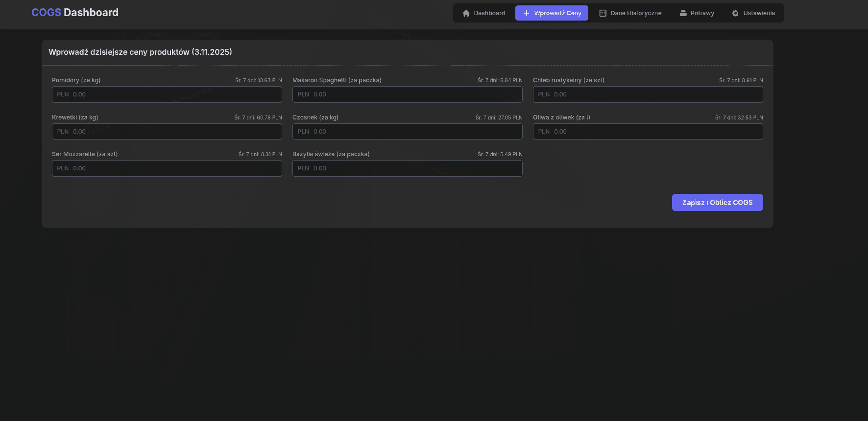Viewport: 868px width, 421px height.
Task: Click into Chleb rustykalny price input
Action: point(648,94)
